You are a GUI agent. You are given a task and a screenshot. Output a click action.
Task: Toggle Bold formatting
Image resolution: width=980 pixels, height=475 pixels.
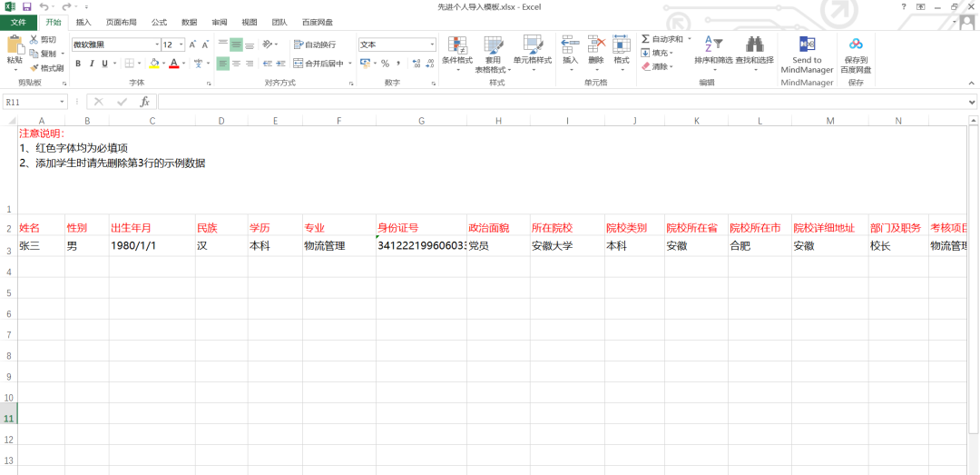(x=78, y=64)
